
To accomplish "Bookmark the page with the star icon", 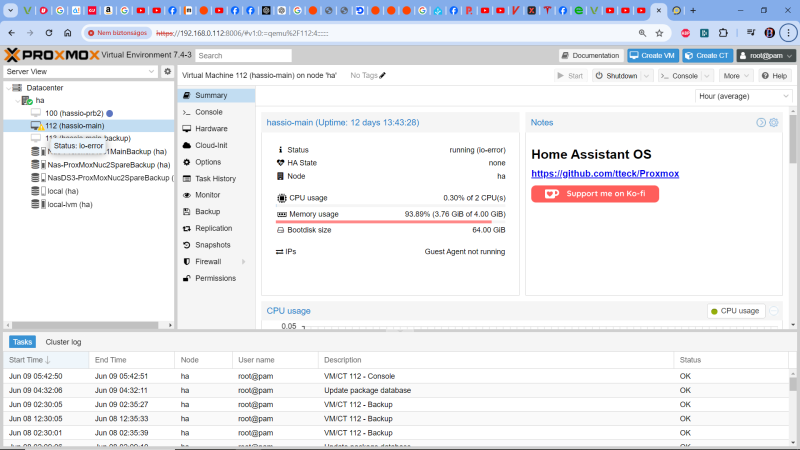I will tap(659, 33).
